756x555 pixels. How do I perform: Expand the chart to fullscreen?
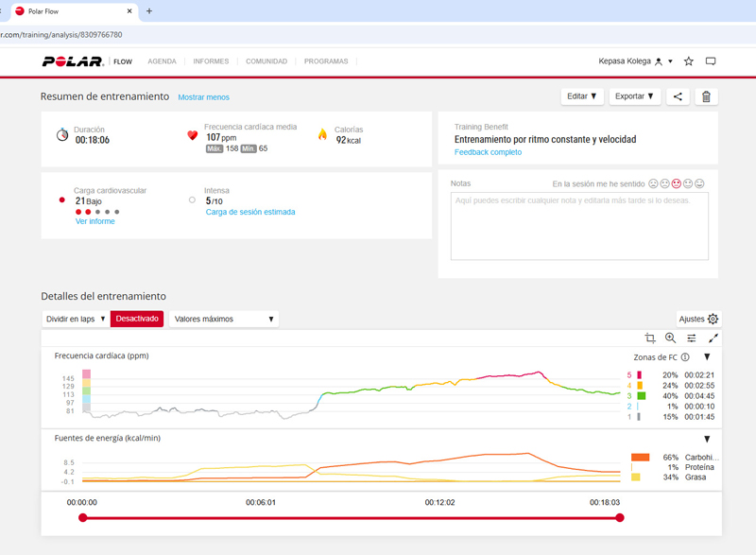[713, 338]
